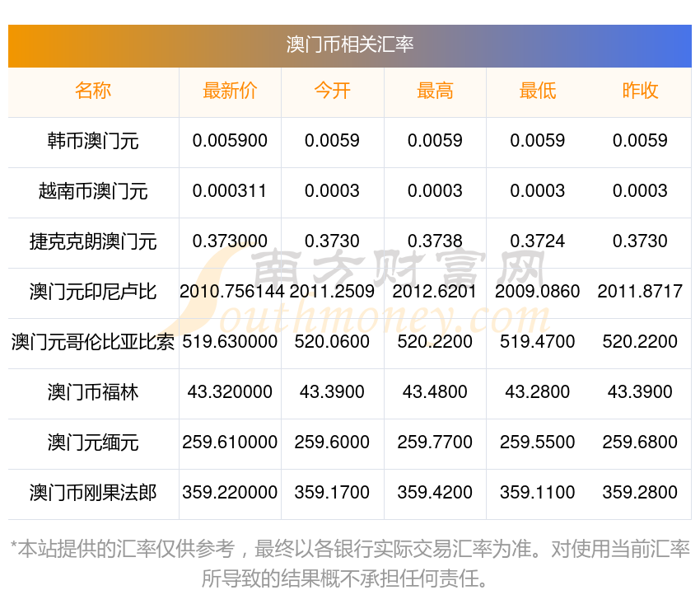Screen dimensions: 700x604
Task: Click low value 359.1100
Action: coord(538,492)
